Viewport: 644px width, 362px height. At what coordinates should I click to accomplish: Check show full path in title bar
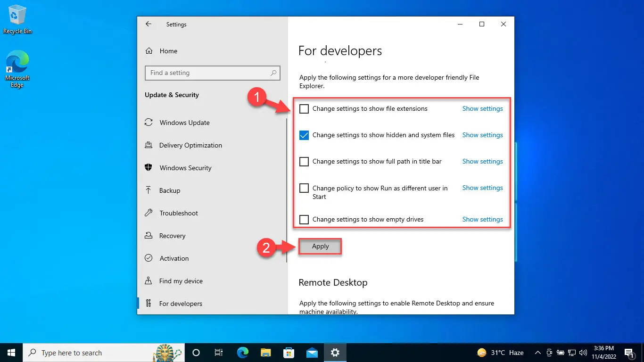pyautogui.click(x=304, y=162)
